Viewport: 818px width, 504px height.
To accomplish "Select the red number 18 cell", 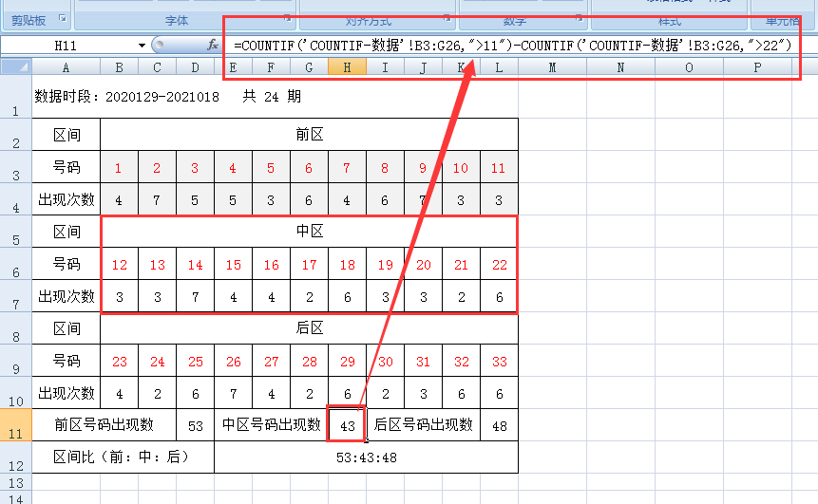I will pos(347,264).
